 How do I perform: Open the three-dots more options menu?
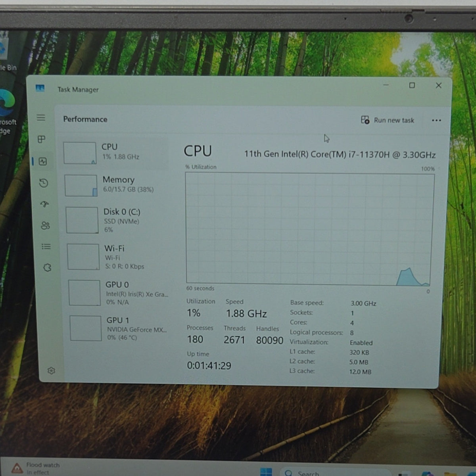(436, 121)
